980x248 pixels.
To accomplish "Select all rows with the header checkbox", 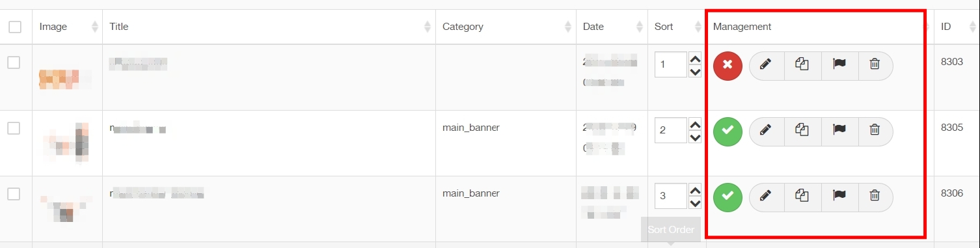I will [x=15, y=27].
